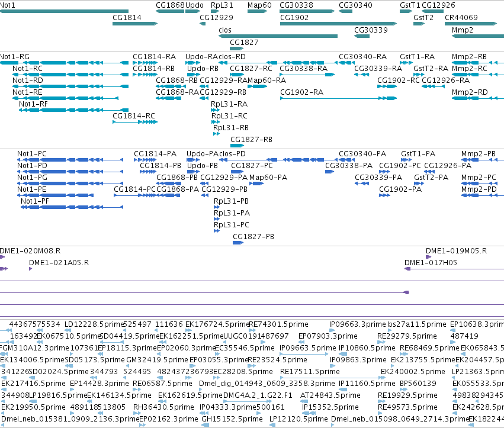Viewport: 504px width, 428px height.
Task: Click the RE74301.5prime EST label
Action: pyautogui.click(x=278, y=325)
